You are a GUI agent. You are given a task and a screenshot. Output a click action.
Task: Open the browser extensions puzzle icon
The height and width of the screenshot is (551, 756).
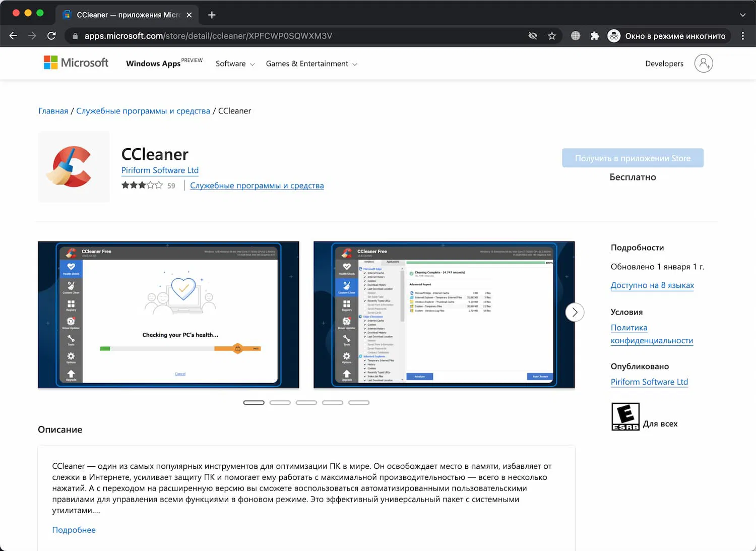(x=595, y=36)
